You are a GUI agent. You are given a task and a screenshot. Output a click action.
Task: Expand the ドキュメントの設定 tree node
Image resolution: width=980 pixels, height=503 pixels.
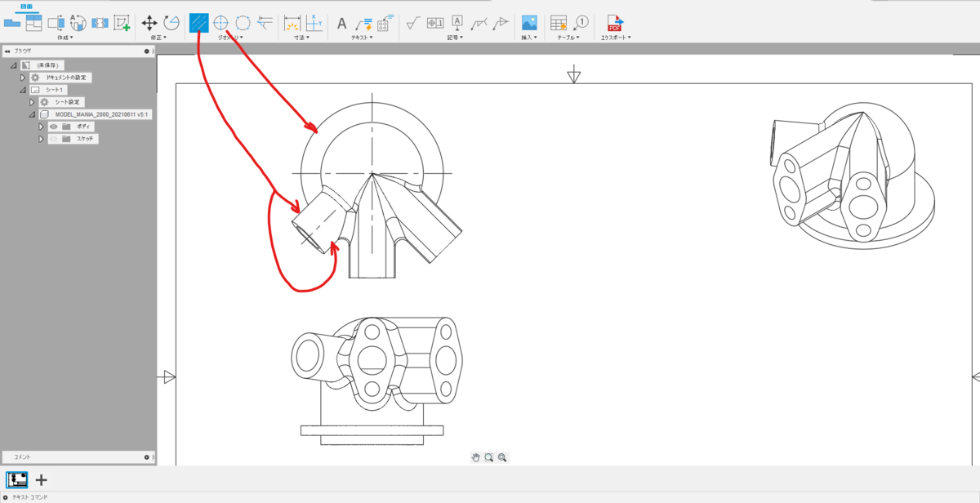[x=23, y=78]
